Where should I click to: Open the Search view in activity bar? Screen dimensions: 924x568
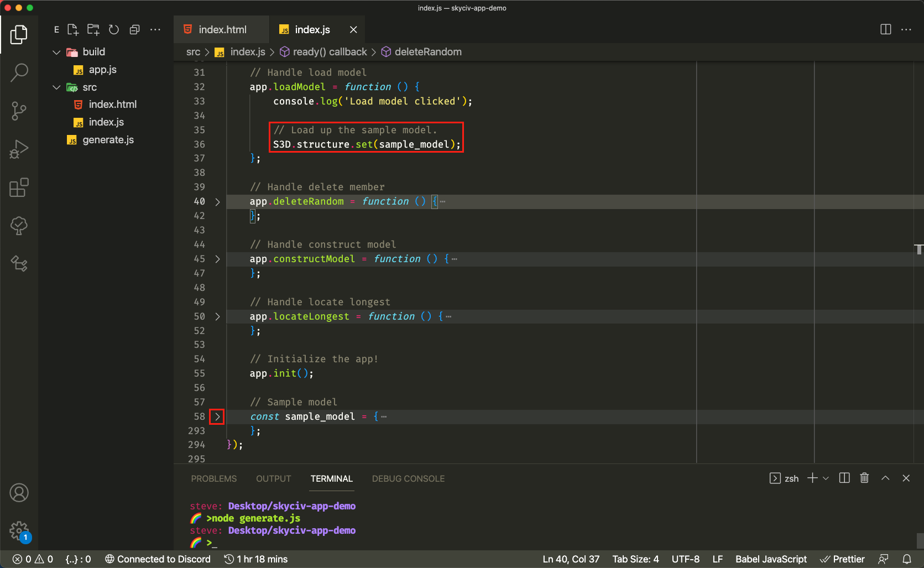pyautogui.click(x=19, y=72)
